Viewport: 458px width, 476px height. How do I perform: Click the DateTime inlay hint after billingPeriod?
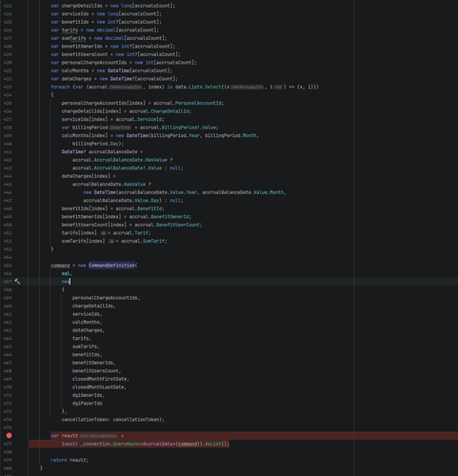[120, 128]
